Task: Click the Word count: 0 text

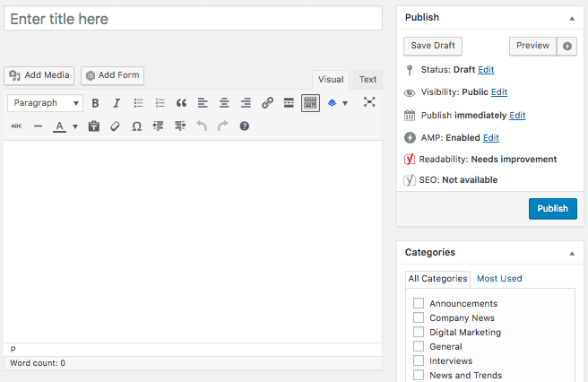Action: pos(38,363)
